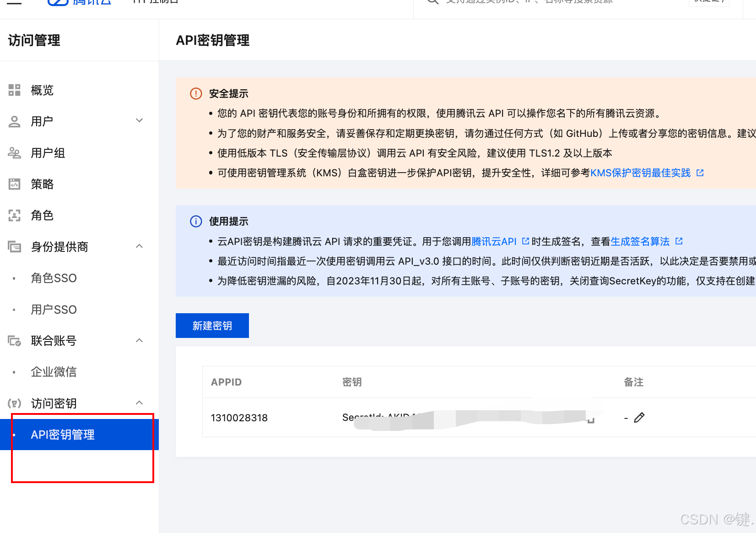
Task: Click the 访问密钥 access key icon
Action: [14, 403]
